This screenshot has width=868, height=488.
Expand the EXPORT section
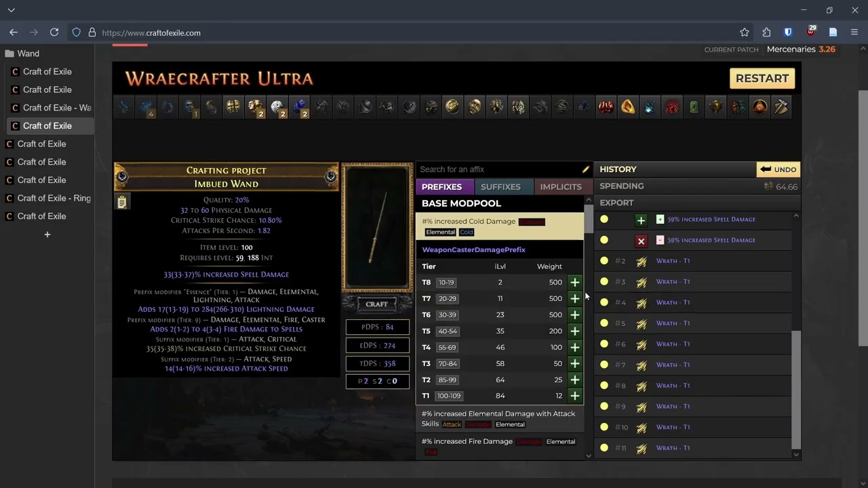click(x=697, y=203)
